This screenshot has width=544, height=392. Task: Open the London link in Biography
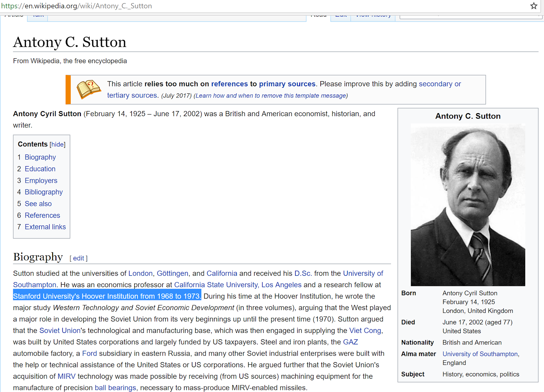(140, 273)
